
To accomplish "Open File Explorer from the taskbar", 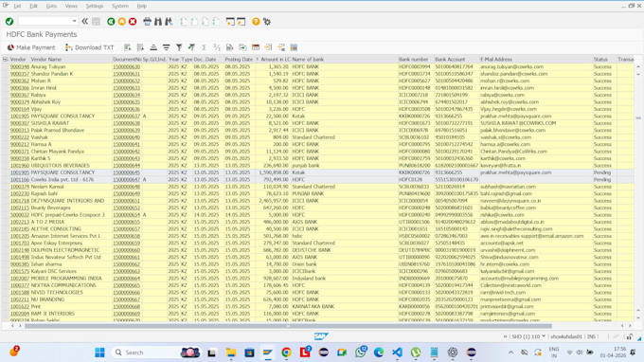I will coord(231,353).
